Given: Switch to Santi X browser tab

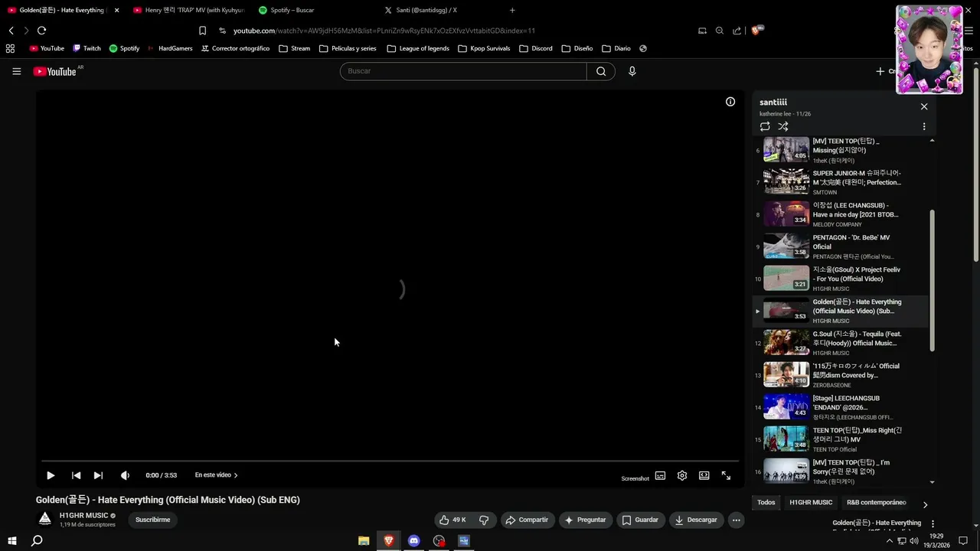Looking at the screenshot, I should [439, 10].
